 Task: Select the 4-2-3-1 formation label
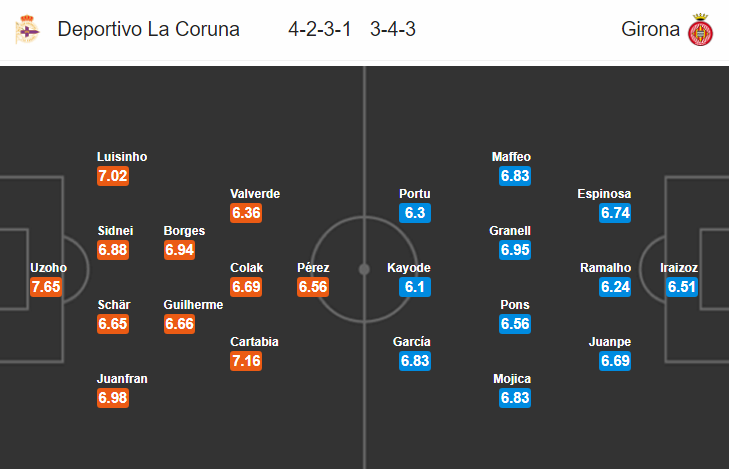pyautogui.click(x=319, y=29)
